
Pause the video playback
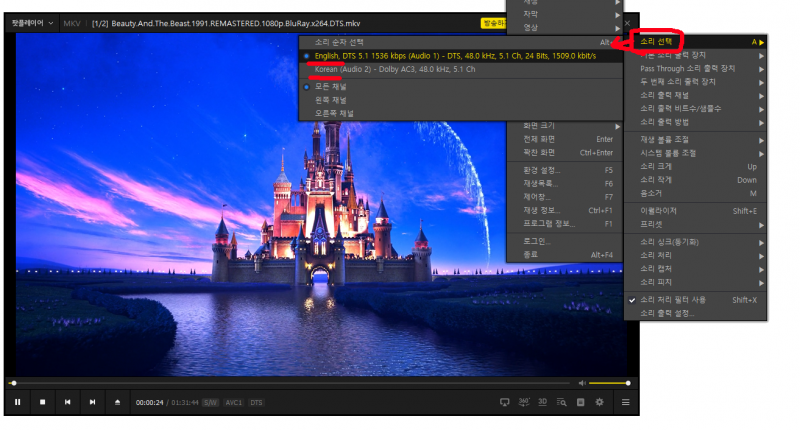17,402
